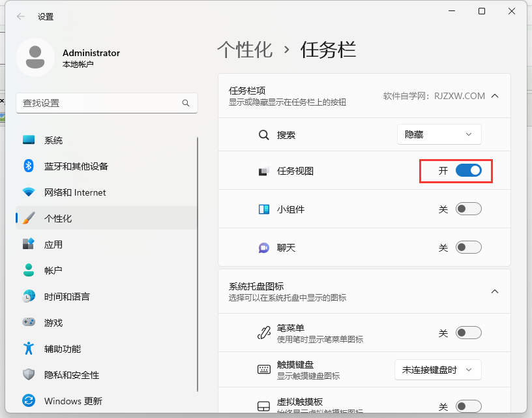The image size is (532, 418).
Task: Open the 触摸键盘 dropdown 未连接键盘时
Action: 437,370
